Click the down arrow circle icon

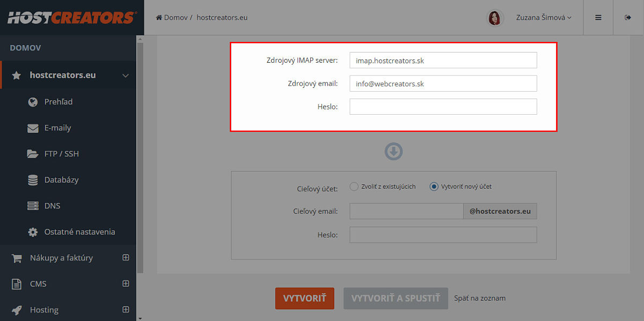coord(393,152)
